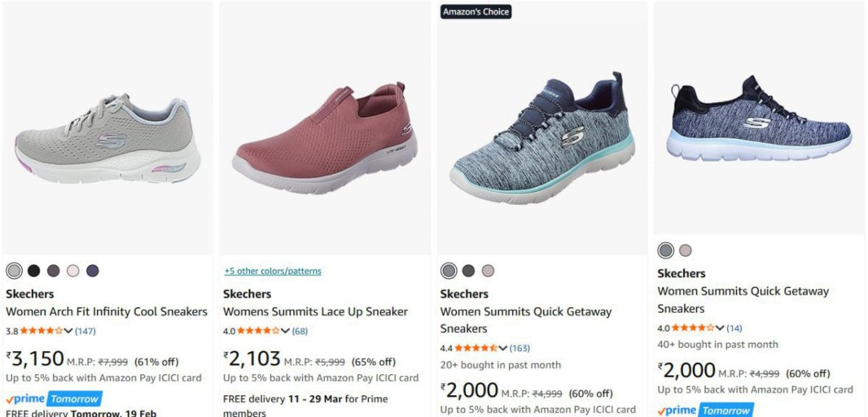Open the Women Arch Fit Infinity Cool Sneakers title
This screenshot has height=417, width=868.
tap(106, 311)
